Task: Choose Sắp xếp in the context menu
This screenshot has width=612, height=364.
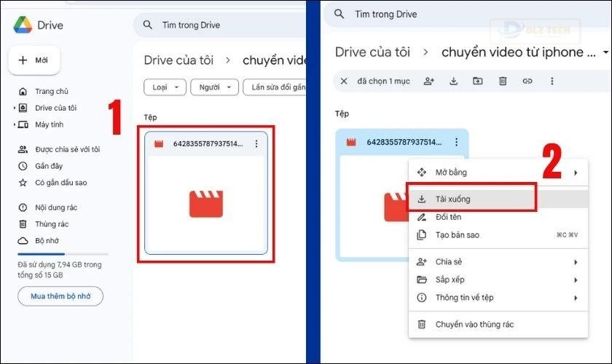Action: pyautogui.click(x=498, y=280)
